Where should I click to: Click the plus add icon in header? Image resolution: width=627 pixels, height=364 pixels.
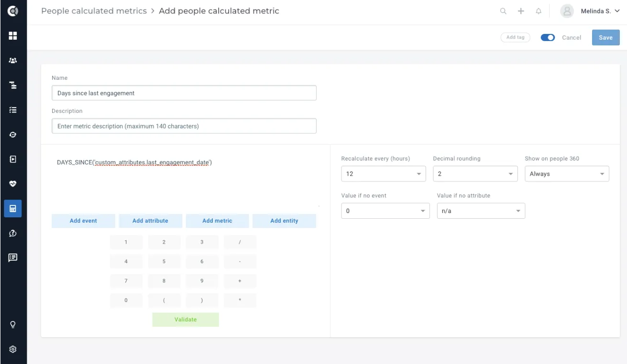coord(521,11)
